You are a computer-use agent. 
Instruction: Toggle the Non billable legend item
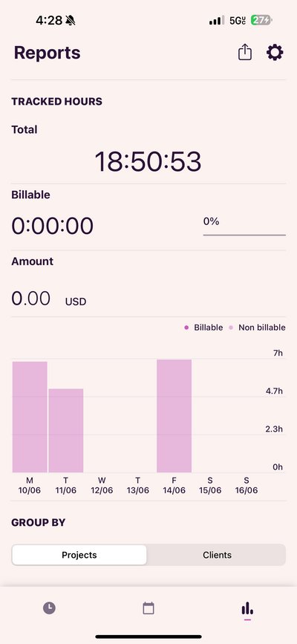[x=257, y=328]
